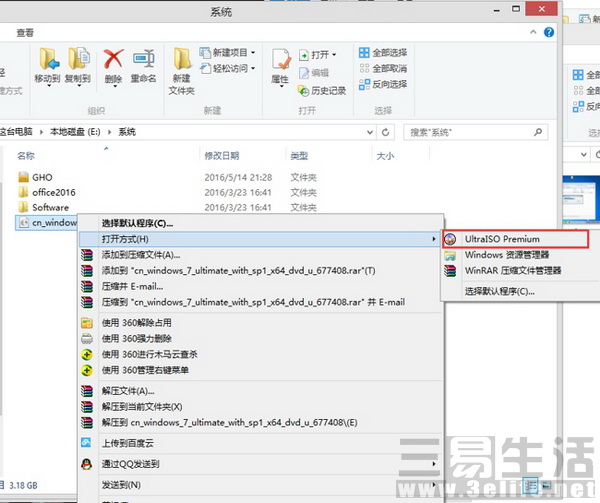Screen dimensions: 600x503
Task: Choose 选择默认程序(C)... in the submenu
Action: point(520,291)
